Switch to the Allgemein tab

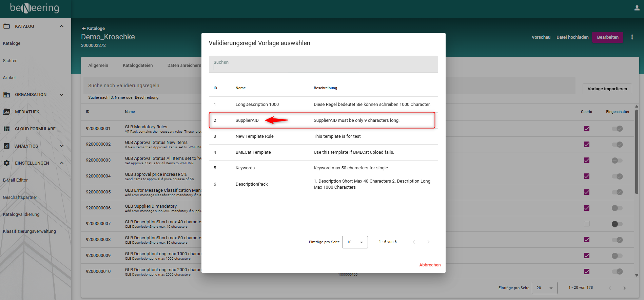tap(98, 65)
